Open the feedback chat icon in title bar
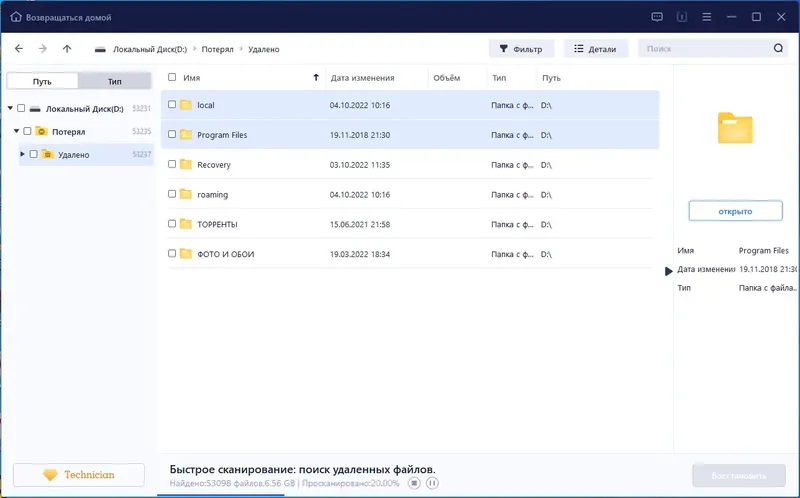The image size is (800, 498). click(657, 17)
